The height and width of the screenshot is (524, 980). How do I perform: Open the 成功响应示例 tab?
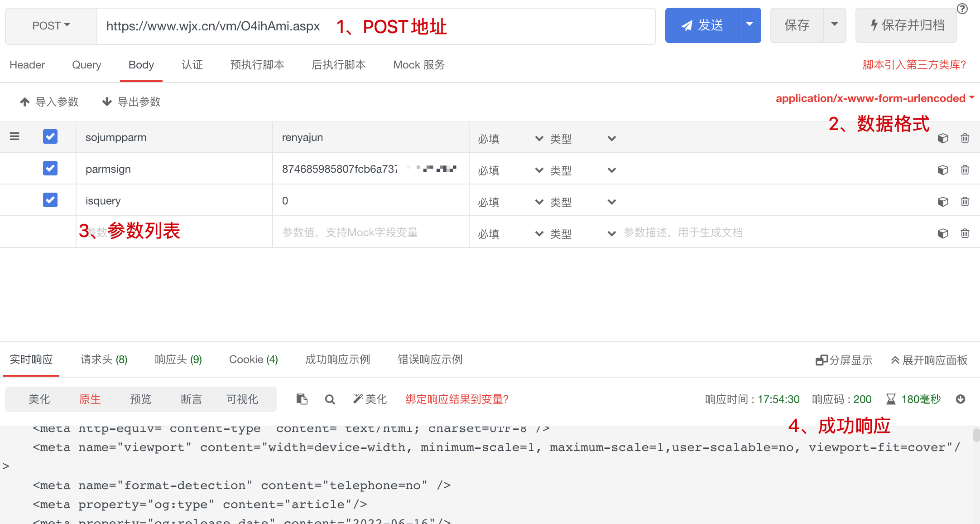(338, 359)
